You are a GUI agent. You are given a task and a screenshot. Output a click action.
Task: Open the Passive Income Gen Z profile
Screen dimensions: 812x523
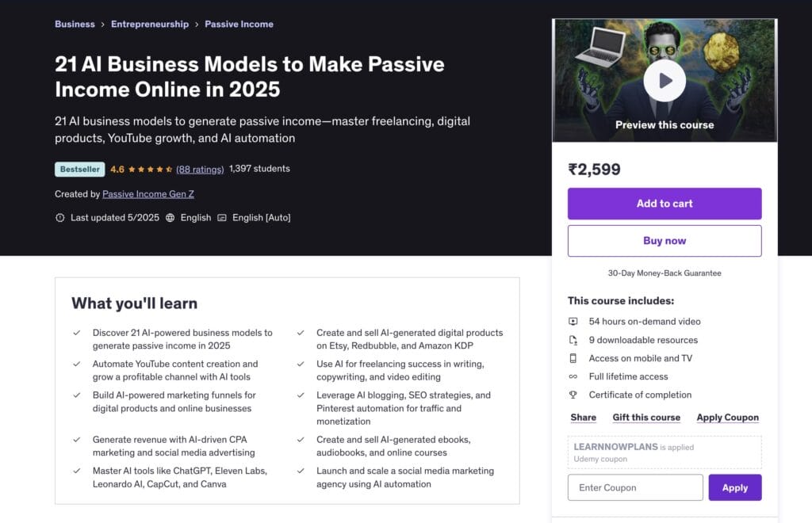click(x=147, y=193)
